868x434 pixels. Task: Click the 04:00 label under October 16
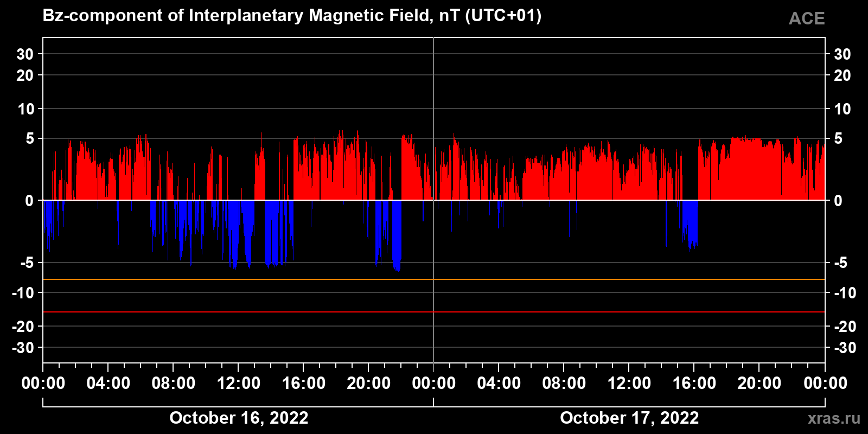pyautogui.click(x=108, y=384)
